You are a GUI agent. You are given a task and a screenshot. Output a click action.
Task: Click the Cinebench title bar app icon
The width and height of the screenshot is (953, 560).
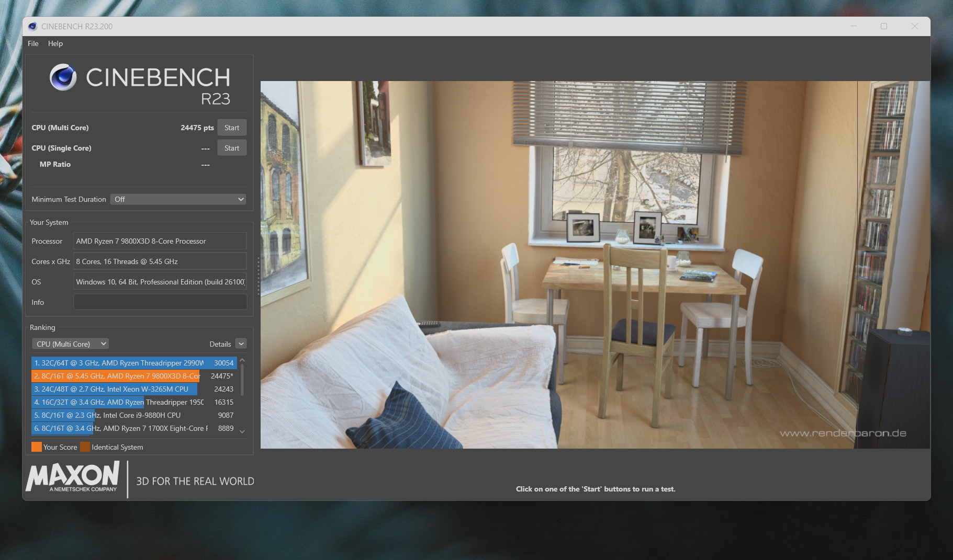pos(32,26)
